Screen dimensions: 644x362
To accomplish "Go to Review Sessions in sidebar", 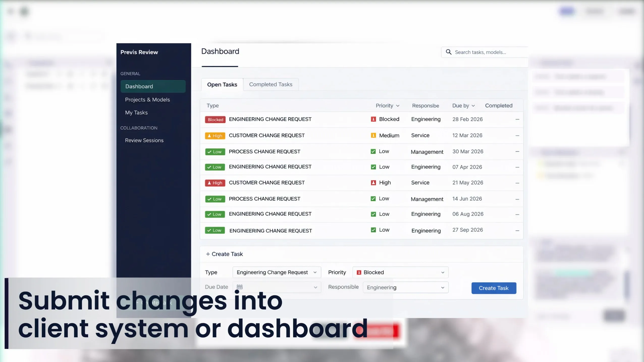I will 144,140.
